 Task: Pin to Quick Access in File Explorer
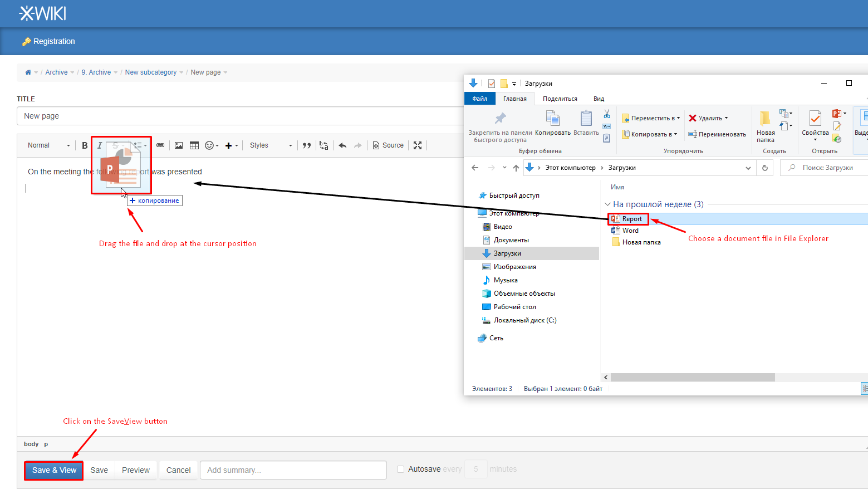[x=500, y=127]
